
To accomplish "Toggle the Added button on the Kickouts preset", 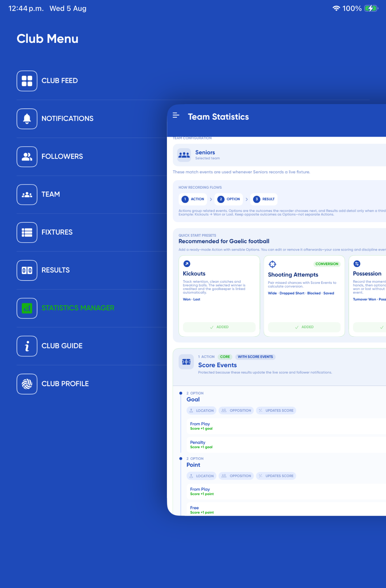I will point(219,327).
